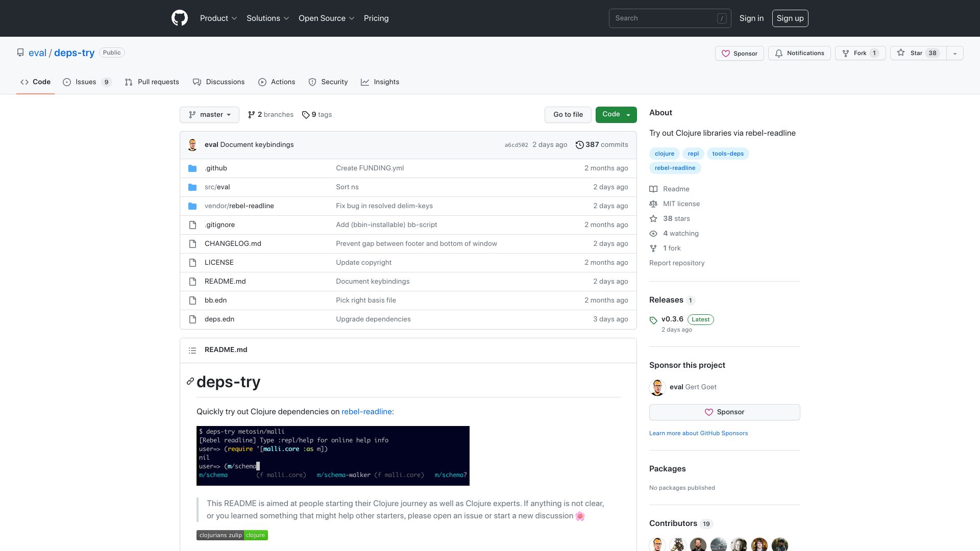Open the master branch dropdown
980x551 pixels.
(x=209, y=115)
